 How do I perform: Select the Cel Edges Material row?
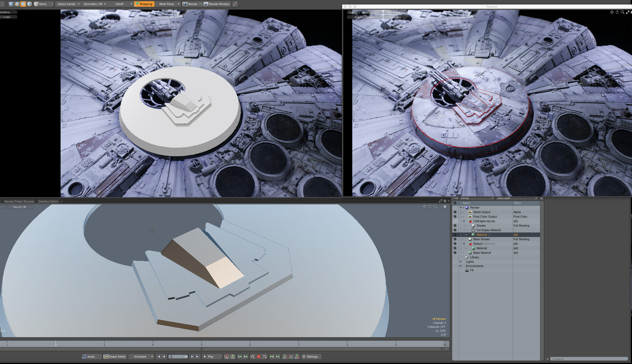496,230
